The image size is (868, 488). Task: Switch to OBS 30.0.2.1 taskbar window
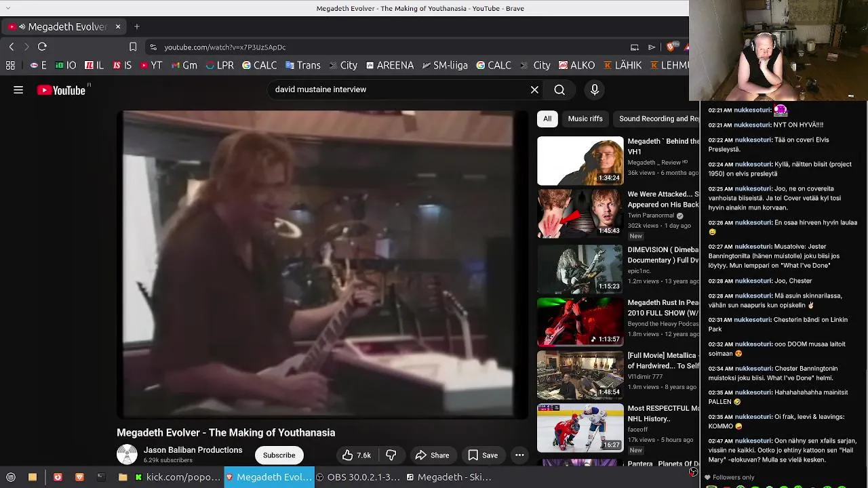[x=358, y=477]
